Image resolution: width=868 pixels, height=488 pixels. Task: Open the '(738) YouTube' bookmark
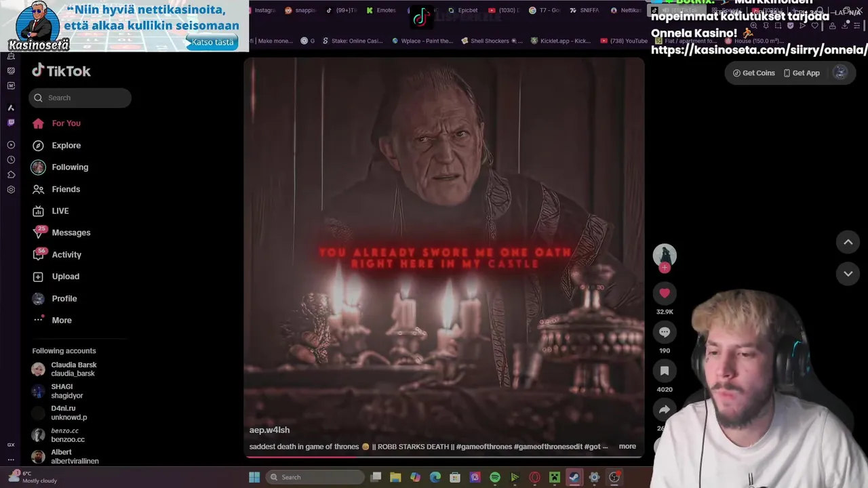[623, 41]
